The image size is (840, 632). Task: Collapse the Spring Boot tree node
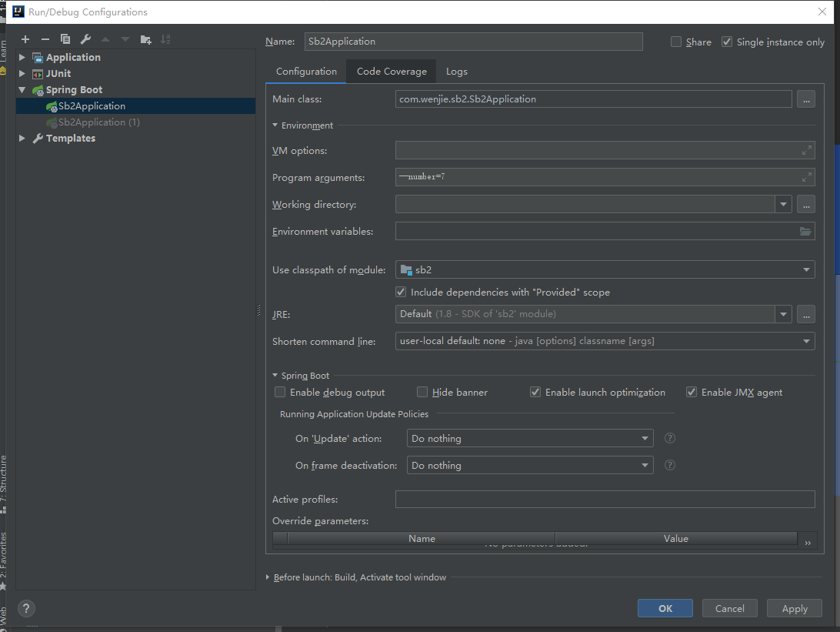click(22, 89)
